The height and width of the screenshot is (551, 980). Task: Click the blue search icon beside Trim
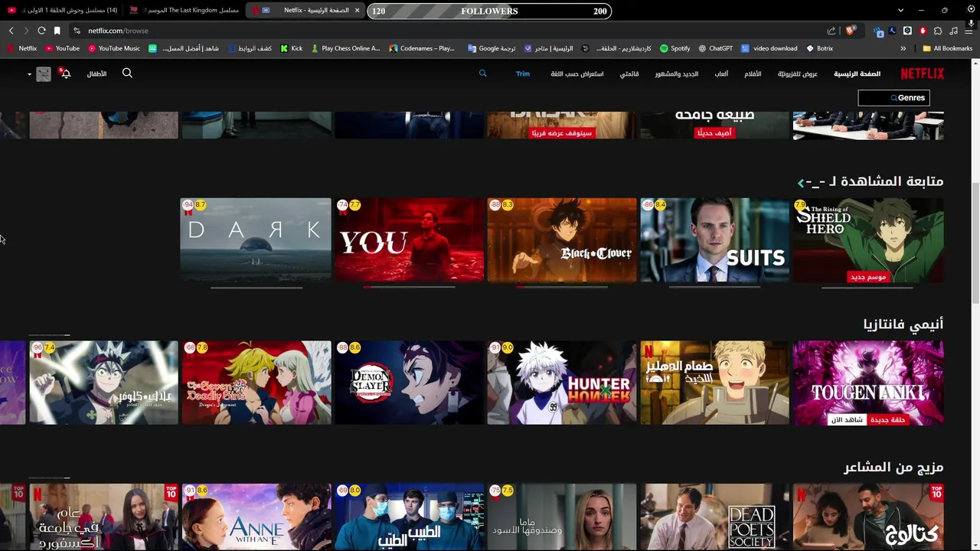point(482,73)
